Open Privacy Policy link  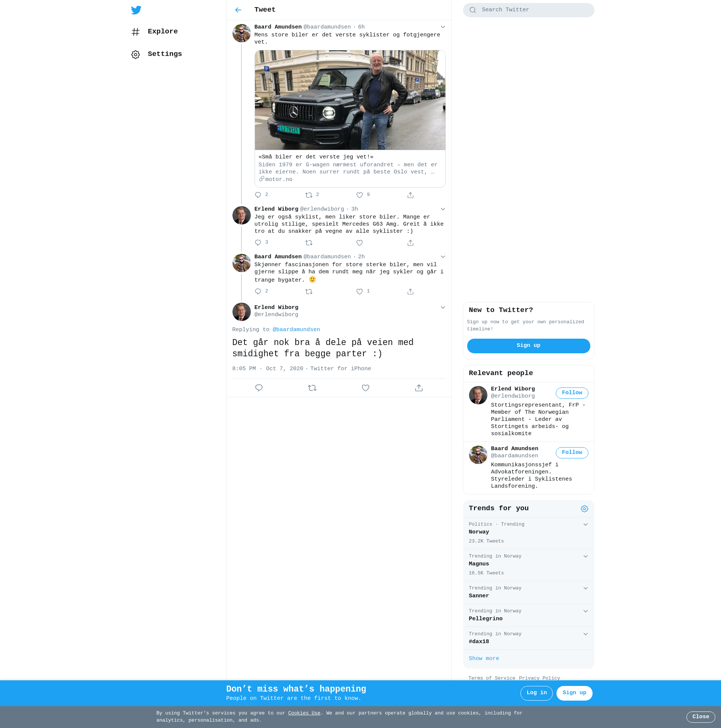click(539, 678)
